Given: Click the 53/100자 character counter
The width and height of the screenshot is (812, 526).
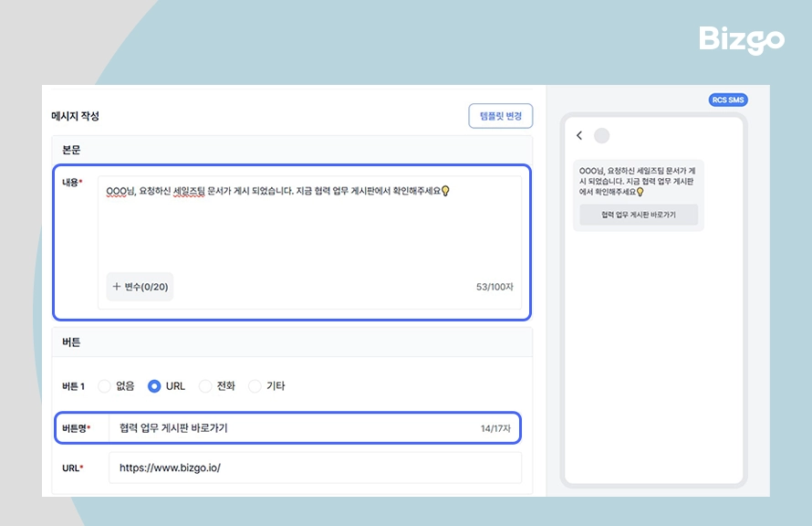Looking at the screenshot, I should (494, 287).
